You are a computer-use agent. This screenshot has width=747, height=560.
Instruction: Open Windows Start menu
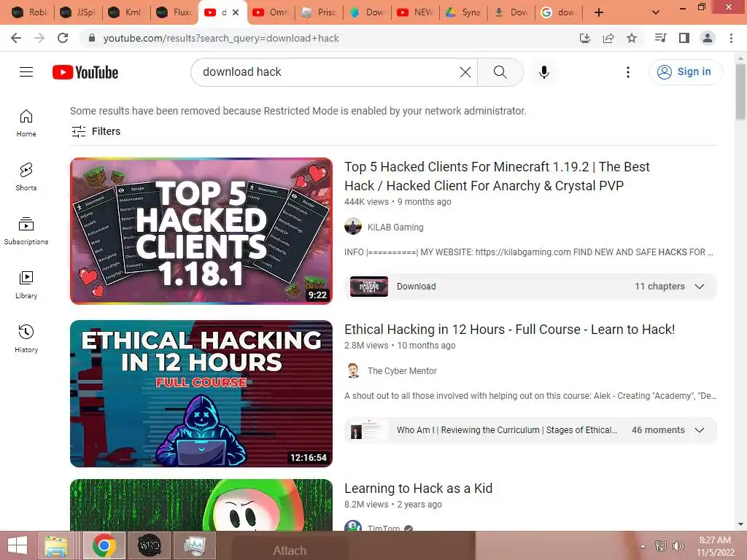click(x=18, y=545)
